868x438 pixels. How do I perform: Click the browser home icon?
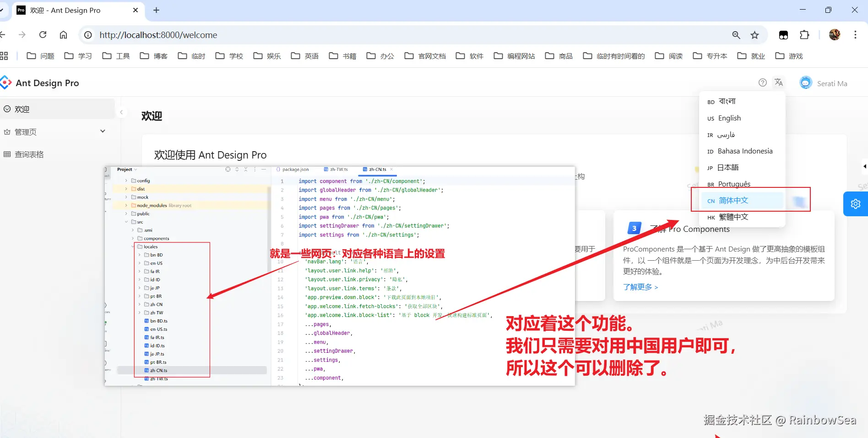tap(64, 35)
